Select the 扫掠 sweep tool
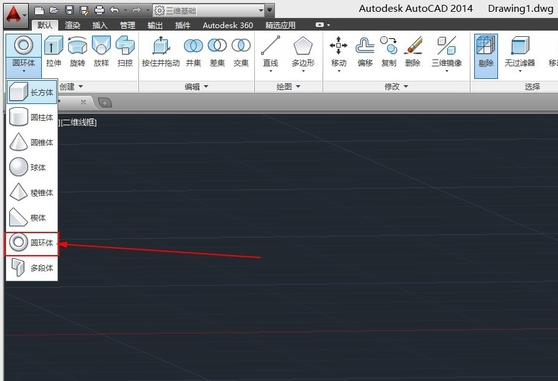This screenshot has height=381, width=558. click(125, 52)
